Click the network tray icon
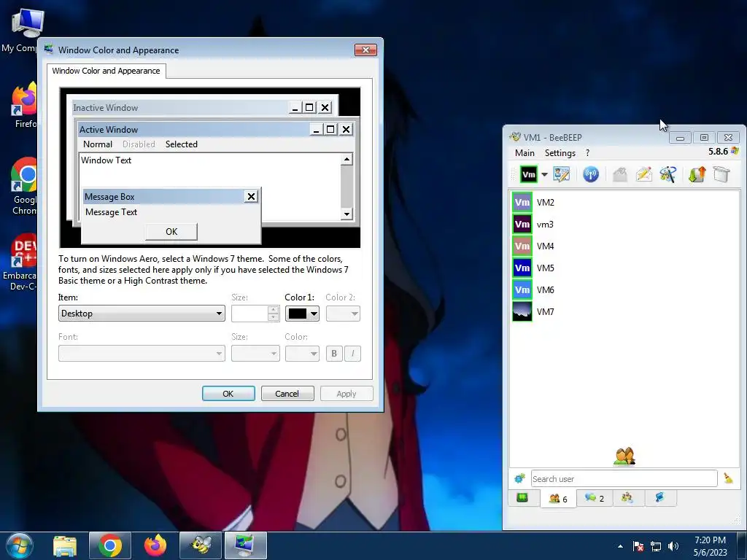Image resolution: width=747 pixels, height=560 pixels. point(656,547)
